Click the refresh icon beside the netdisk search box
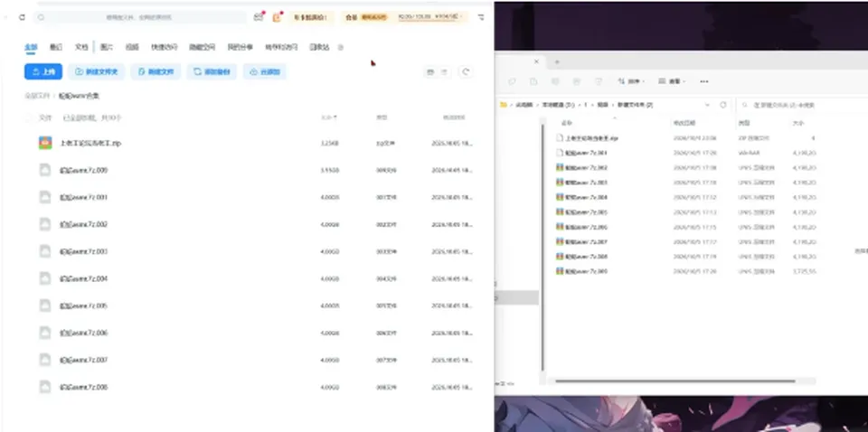This screenshot has height=432, width=868. tap(22, 18)
